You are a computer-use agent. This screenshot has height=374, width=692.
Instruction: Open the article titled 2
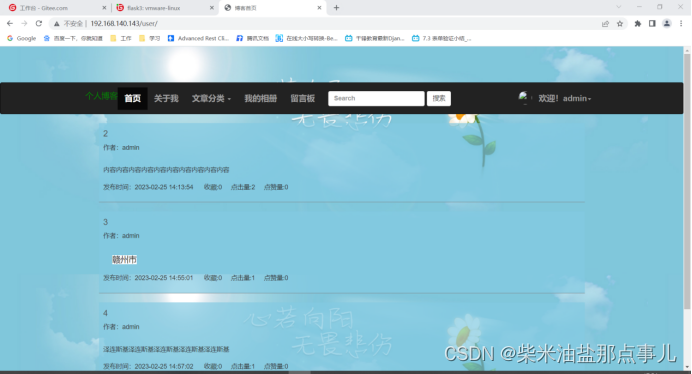tap(105, 133)
